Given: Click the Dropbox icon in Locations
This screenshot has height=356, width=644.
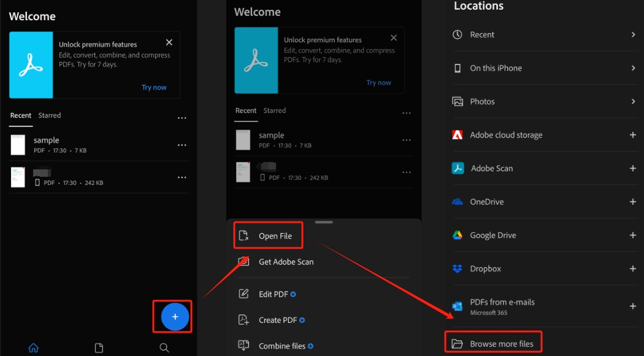Looking at the screenshot, I should click(x=458, y=269).
